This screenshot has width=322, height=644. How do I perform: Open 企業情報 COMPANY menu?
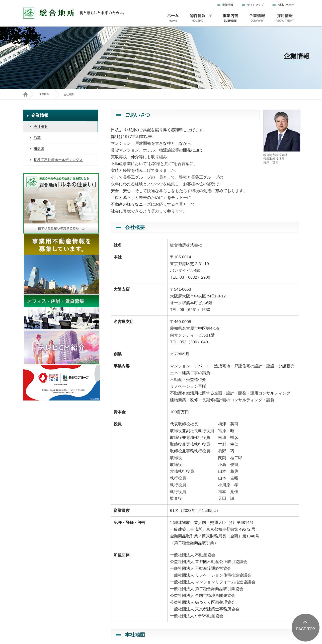click(x=257, y=18)
